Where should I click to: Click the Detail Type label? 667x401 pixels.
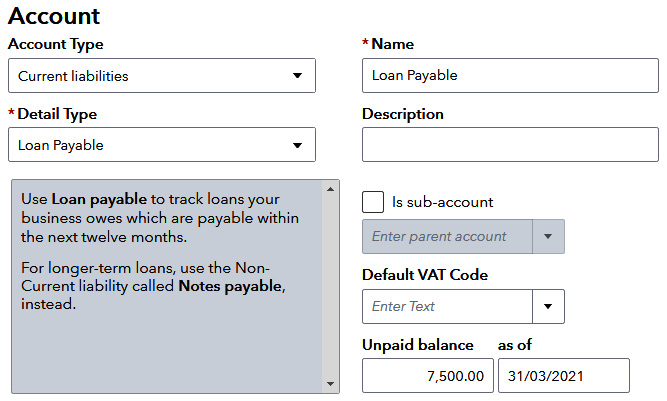click(x=57, y=114)
